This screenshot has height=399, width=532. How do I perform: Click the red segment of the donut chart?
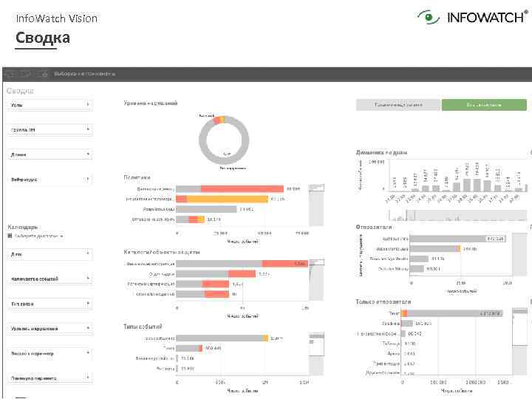[x=216, y=120]
